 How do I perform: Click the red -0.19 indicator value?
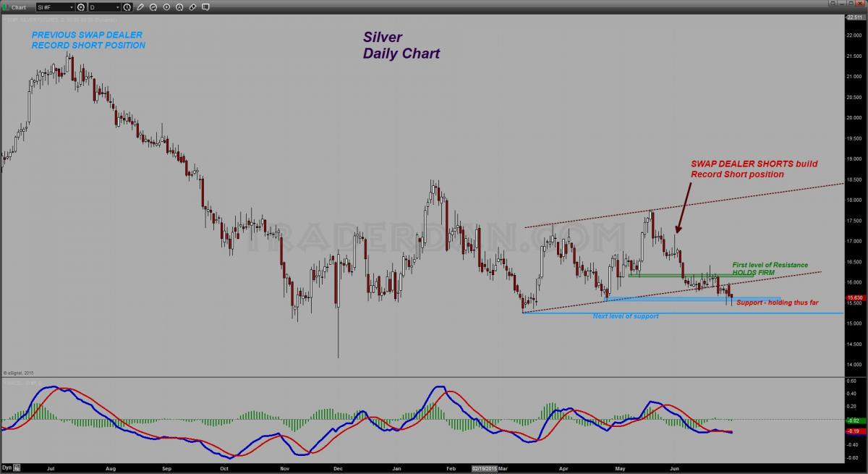tap(854, 430)
